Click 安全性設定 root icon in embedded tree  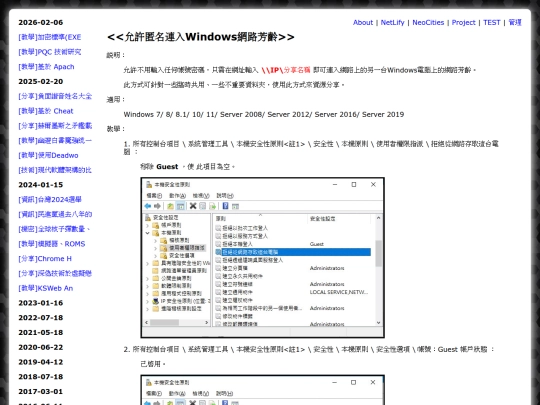click(148, 217)
